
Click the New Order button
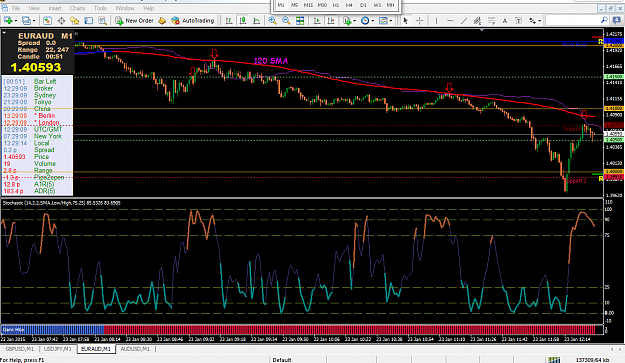click(134, 21)
